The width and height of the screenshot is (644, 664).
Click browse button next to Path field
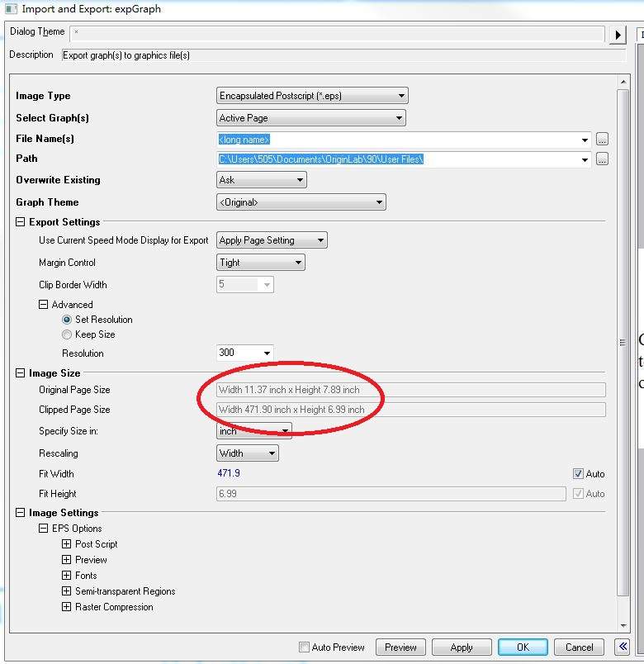[602, 159]
